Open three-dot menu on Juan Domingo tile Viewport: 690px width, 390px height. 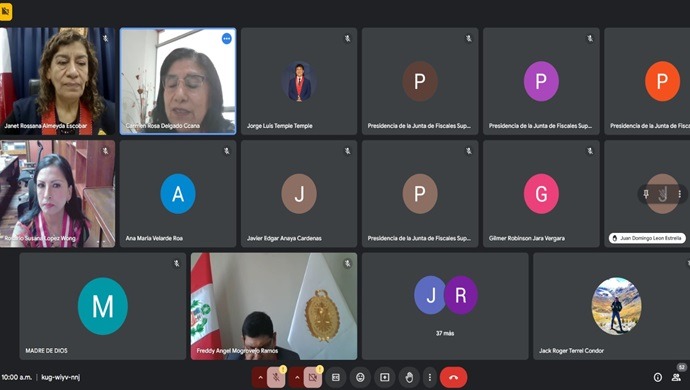(x=680, y=194)
